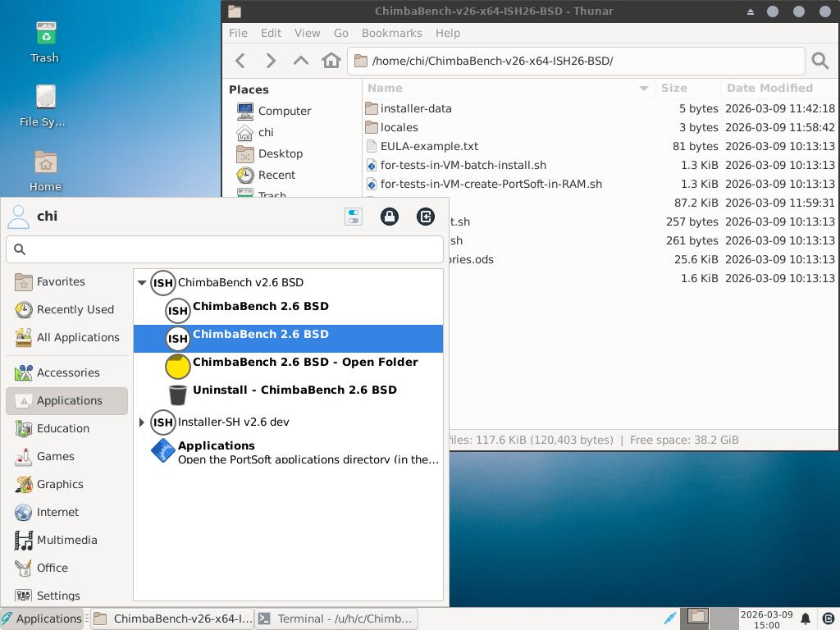Go back in Thunar toolbar
This screenshot has height=630, width=840.
240,61
